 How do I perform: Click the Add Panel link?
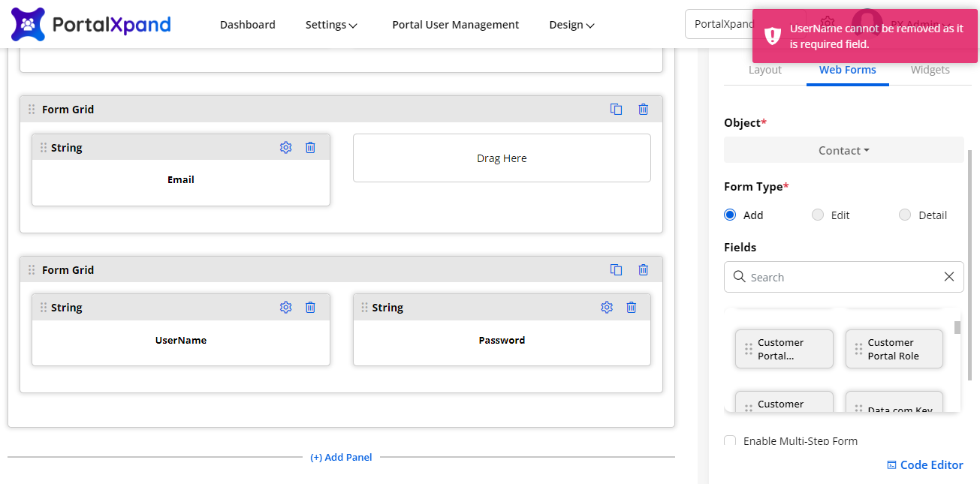click(x=341, y=457)
